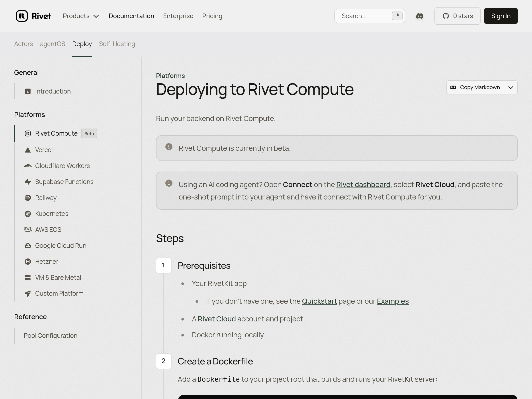Click the Rivet Compute sidebar icon
The width and height of the screenshot is (532, 399).
[x=28, y=133]
